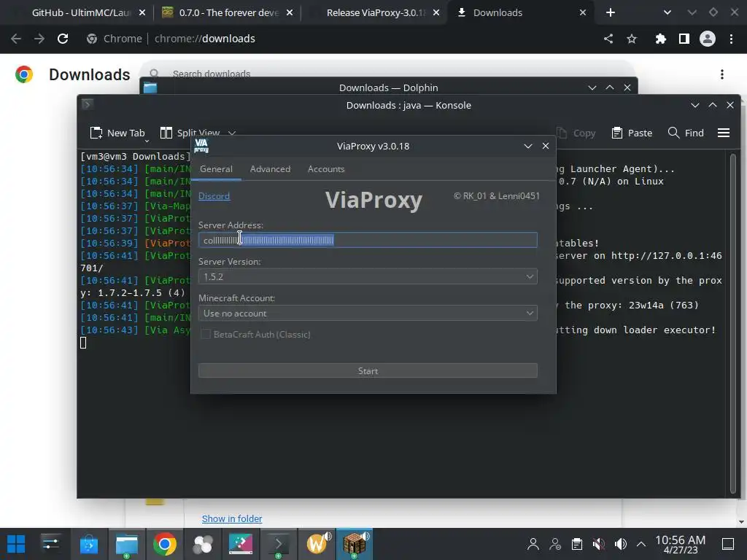The width and height of the screenshot is (747, 560).
Task: Open the Konsole hamburger menu
Action: pyautogui.click(x=724, y=133)
